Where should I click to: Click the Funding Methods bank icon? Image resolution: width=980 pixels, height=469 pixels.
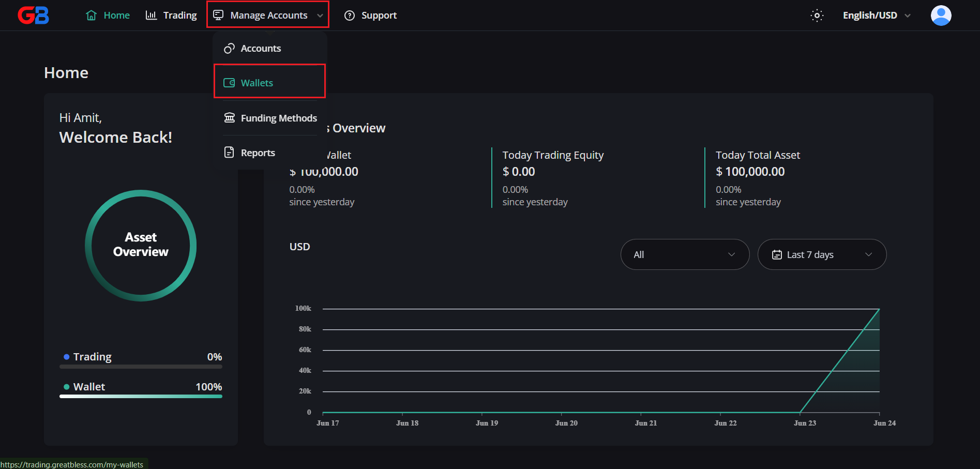point(229,118)
